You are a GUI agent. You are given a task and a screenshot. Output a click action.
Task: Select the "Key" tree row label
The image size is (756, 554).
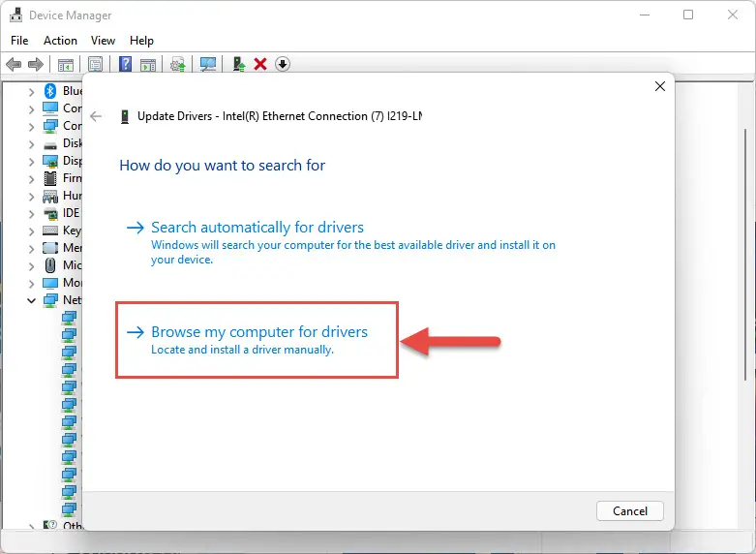73,231
